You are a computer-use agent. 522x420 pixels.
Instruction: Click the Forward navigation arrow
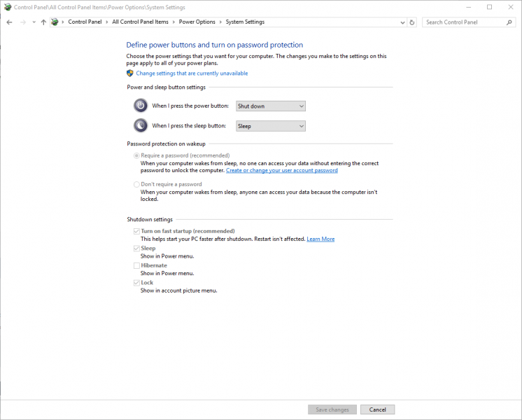click(x=23, y=22)
